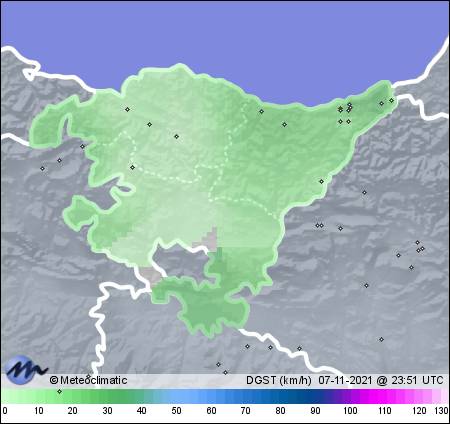Click the southeastern station marker nearest the UTC time
The height and width of the screenshot is (424, 450).
coord(382,339)
